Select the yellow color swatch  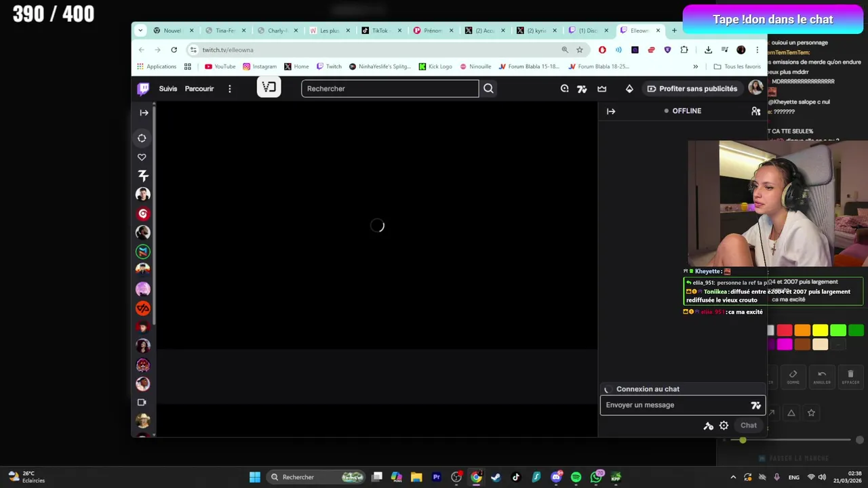pos(821,330)
